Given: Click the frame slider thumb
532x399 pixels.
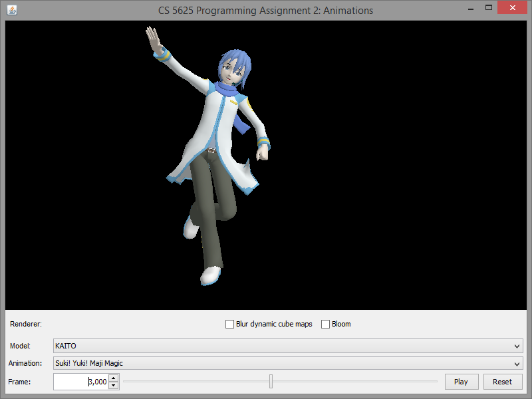Looking at the screenshot, I should (x=271, y=382).
